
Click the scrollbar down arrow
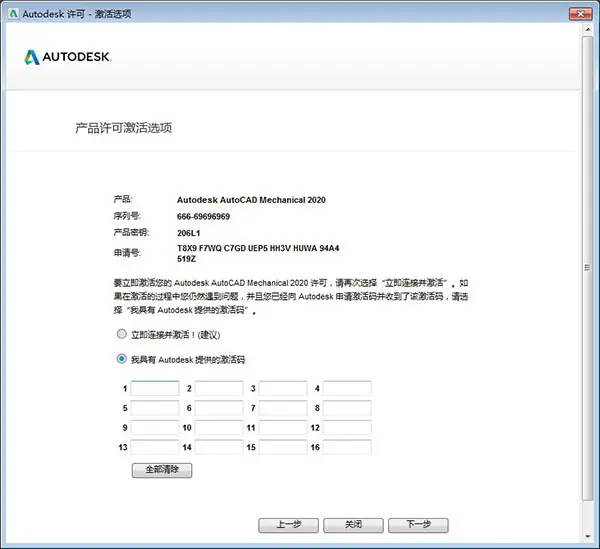(588, 537)
